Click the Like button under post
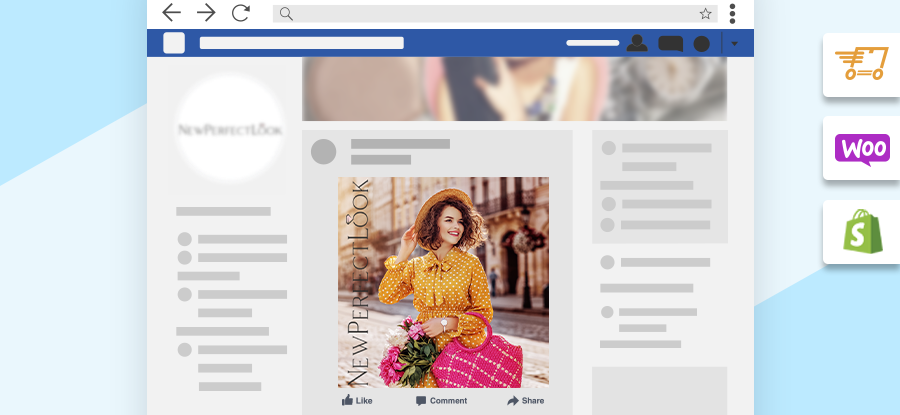 click(x=357, y=400)
